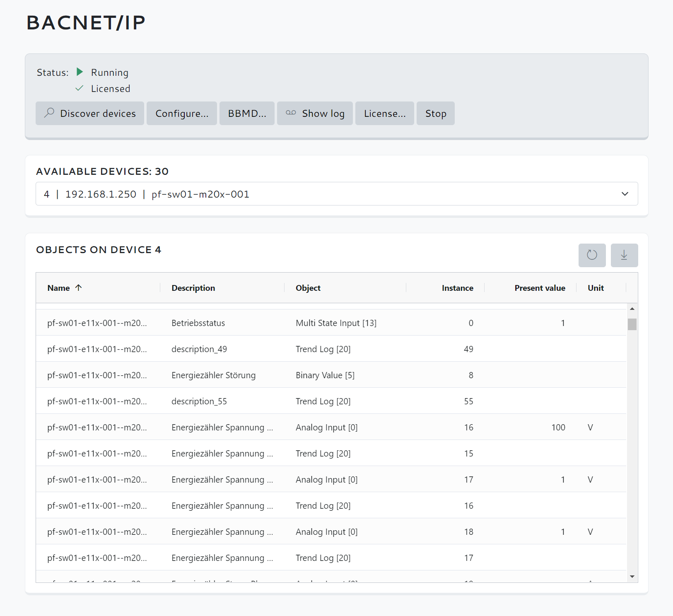Click the download objects icon button
The width and height of the screenshot is (673, 616).
624,255
